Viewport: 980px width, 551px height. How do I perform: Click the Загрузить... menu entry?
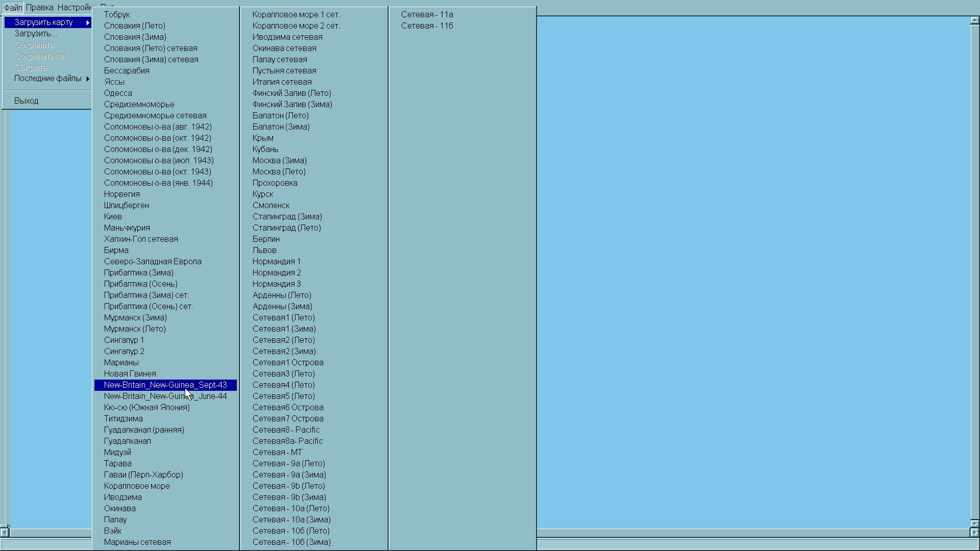[x=35, y=34]
